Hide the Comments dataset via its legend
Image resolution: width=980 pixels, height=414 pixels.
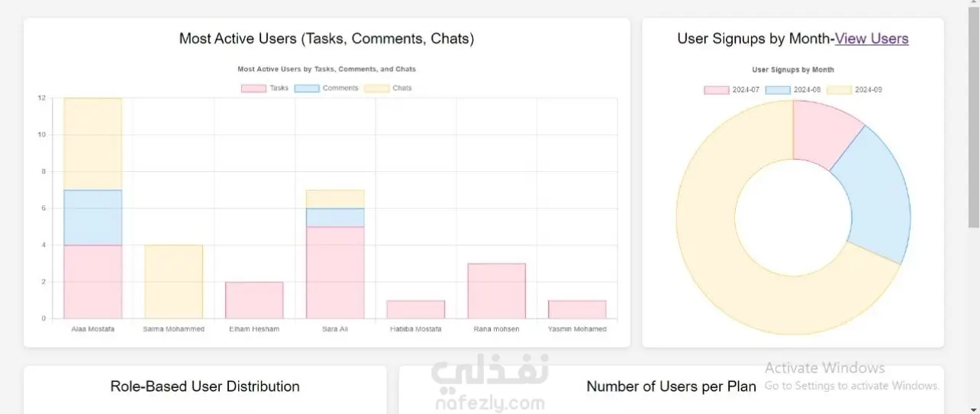tap(326, 89)
